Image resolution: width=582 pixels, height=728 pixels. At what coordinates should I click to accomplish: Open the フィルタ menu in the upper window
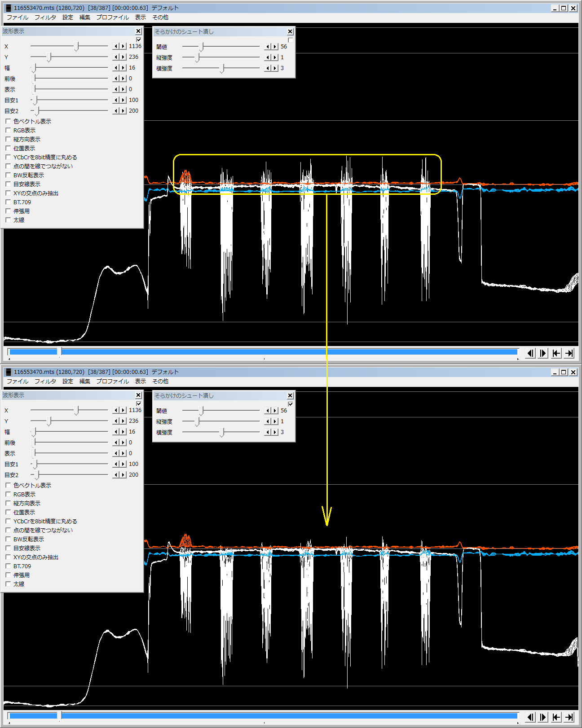[x=45, y=17]
